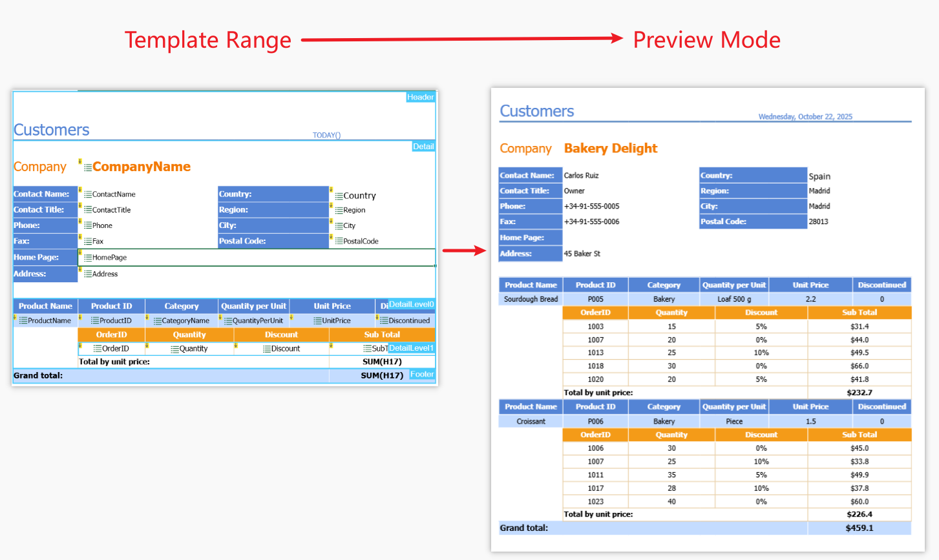
Task: Click Bakery Delight company name in preview
Action: 610,149
